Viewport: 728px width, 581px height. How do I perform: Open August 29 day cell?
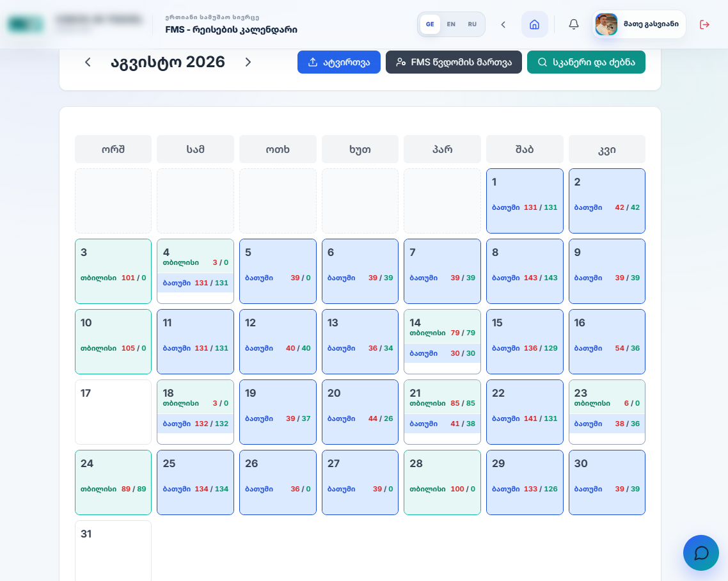(x=525, y=482)
